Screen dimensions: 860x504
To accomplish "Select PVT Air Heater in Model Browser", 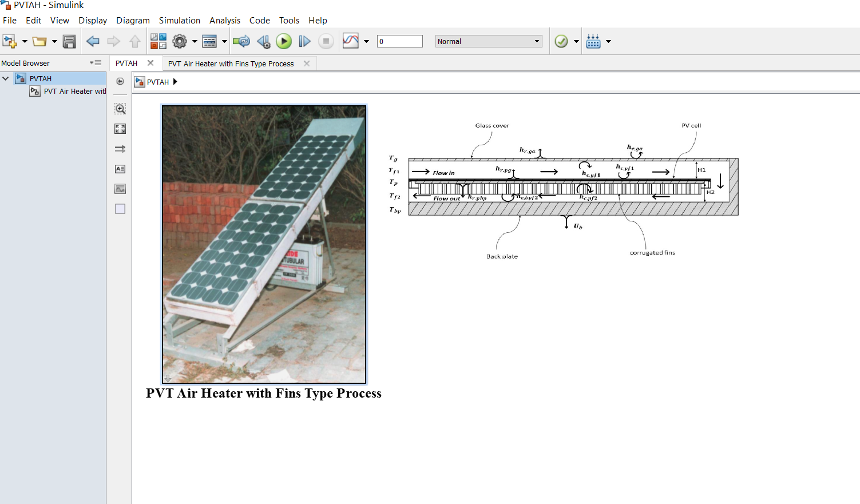I will [73, 91].
